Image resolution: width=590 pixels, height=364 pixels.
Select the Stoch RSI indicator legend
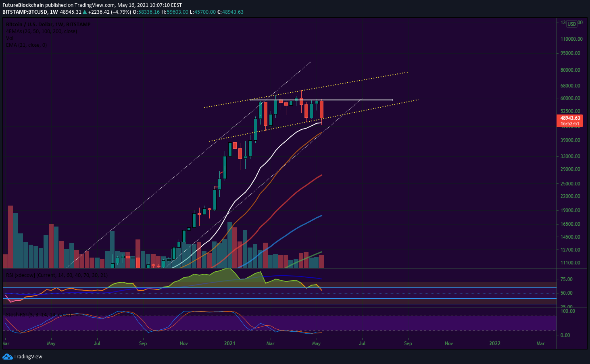pyautogui.click(x=38, y=314)
